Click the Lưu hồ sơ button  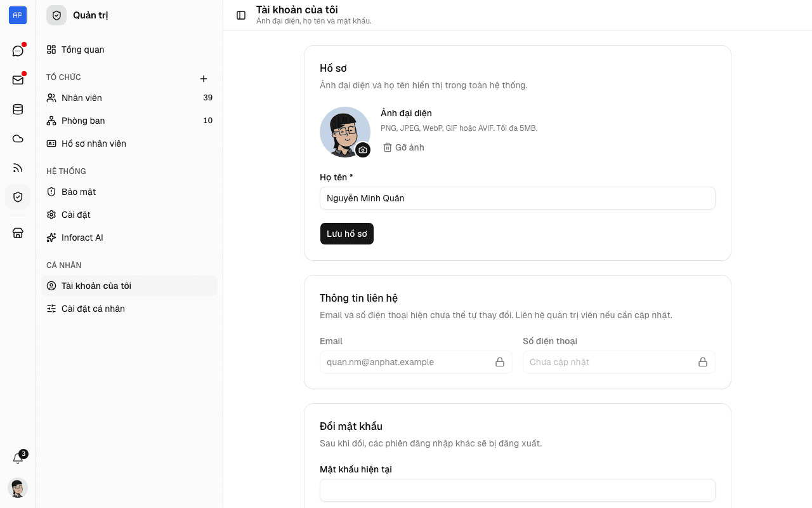click(347, 234)
